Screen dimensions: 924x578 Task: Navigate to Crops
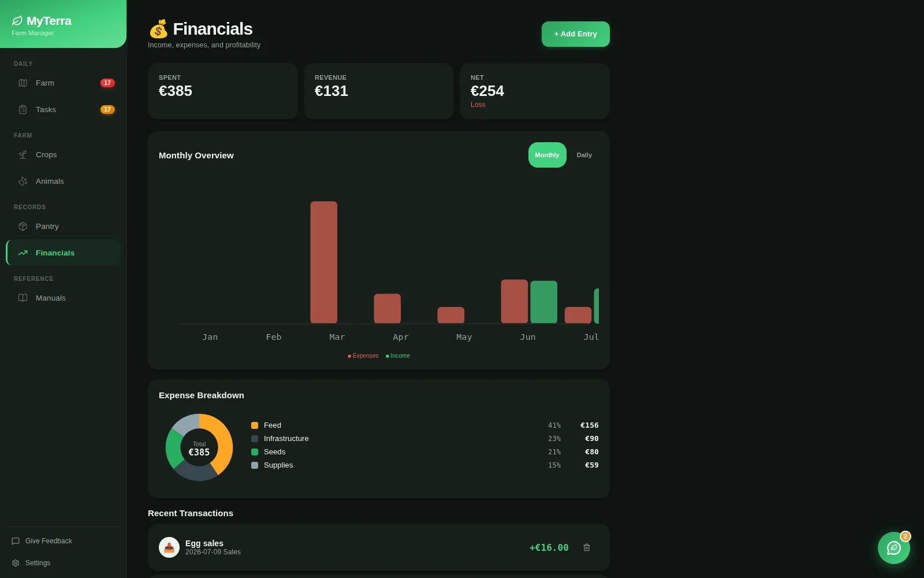tap(64, 155)
